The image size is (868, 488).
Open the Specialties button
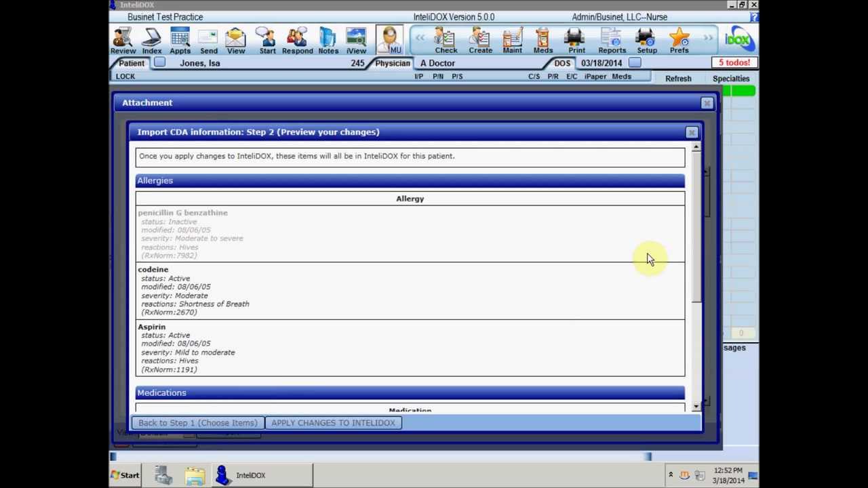tap(731, 79)
